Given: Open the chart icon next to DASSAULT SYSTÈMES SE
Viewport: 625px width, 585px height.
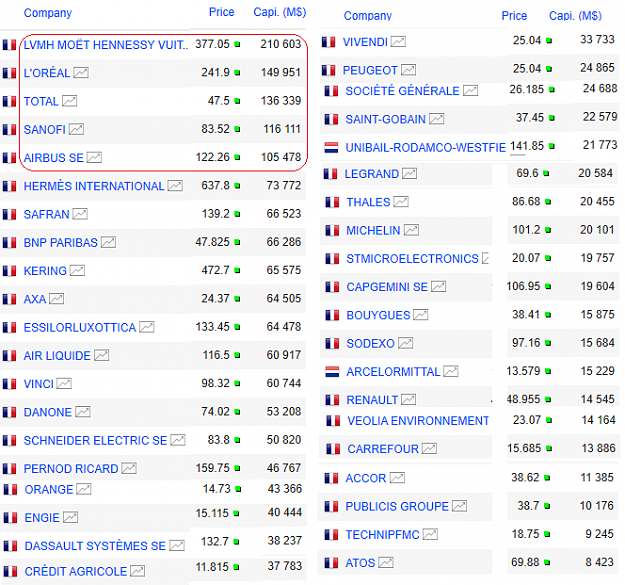Looking at the screenshot, I should point(177,546).
